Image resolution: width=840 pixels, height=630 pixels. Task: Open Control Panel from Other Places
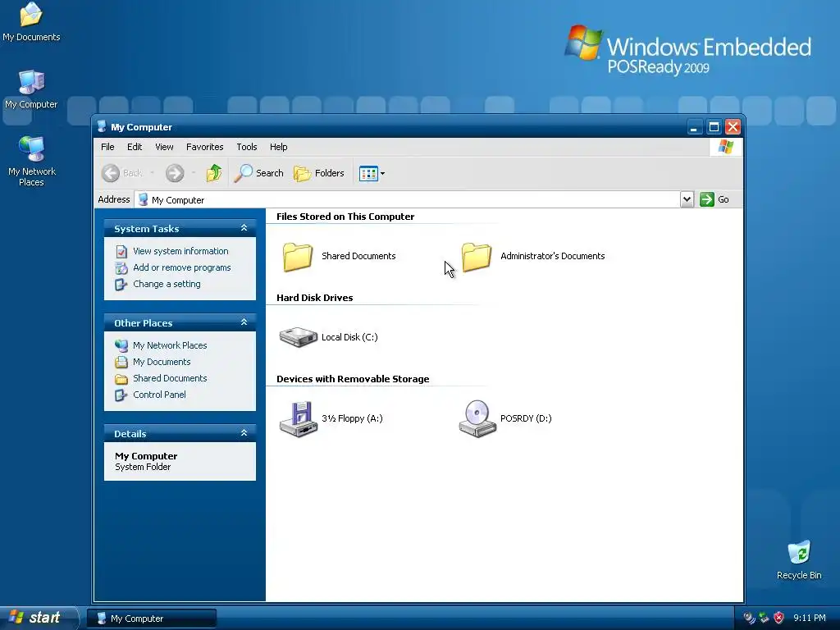(160, 395)
